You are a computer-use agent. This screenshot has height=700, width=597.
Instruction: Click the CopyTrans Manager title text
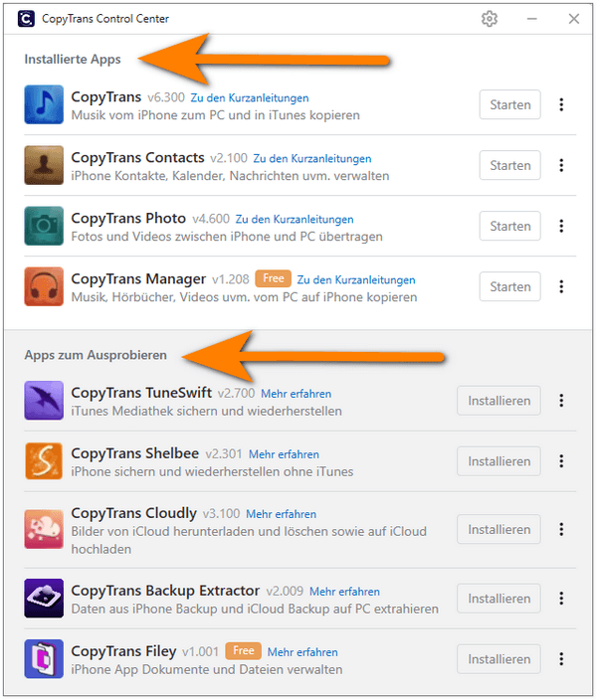point(138,279)
